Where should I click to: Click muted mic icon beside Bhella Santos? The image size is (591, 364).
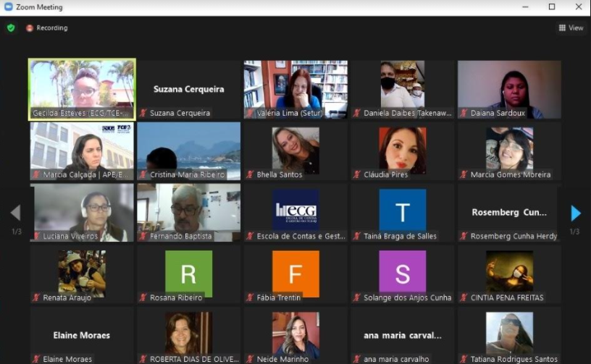pos(250,175)
